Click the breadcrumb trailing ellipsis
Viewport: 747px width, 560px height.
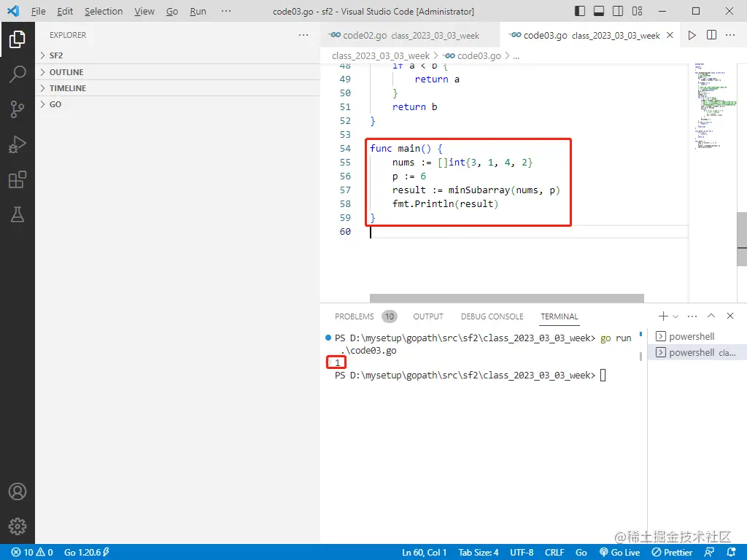pyautogui.click(x=516, y=55)
